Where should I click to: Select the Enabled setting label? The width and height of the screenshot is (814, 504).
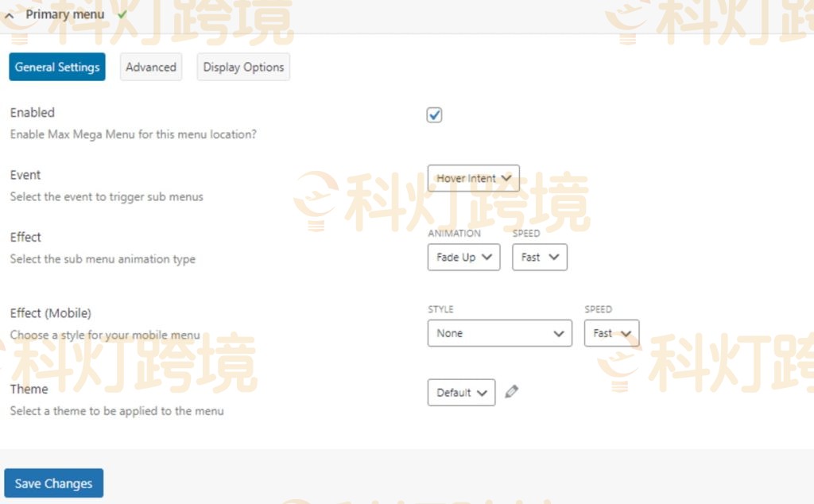pos(32,112)
